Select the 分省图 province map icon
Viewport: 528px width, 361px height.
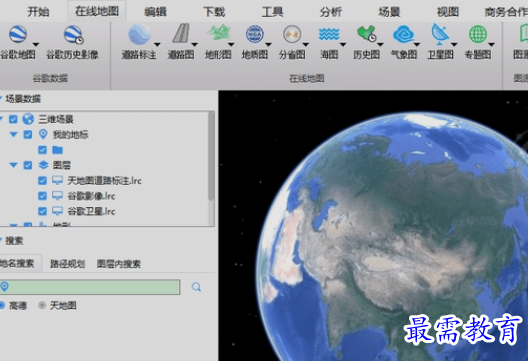click(292, 34)
